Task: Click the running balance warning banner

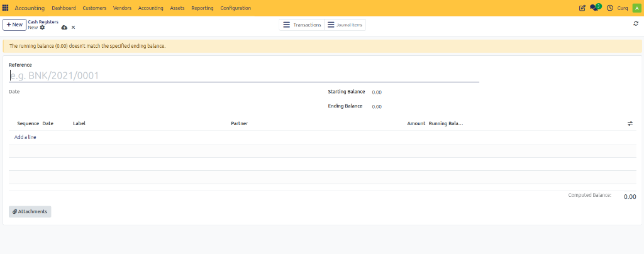Action: click(322, 46)
